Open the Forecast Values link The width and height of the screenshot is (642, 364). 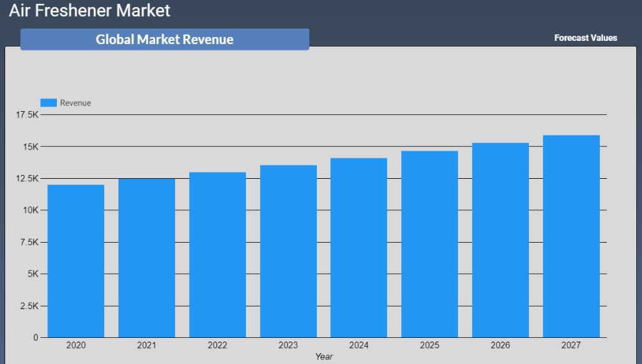[x=585, y=38]
